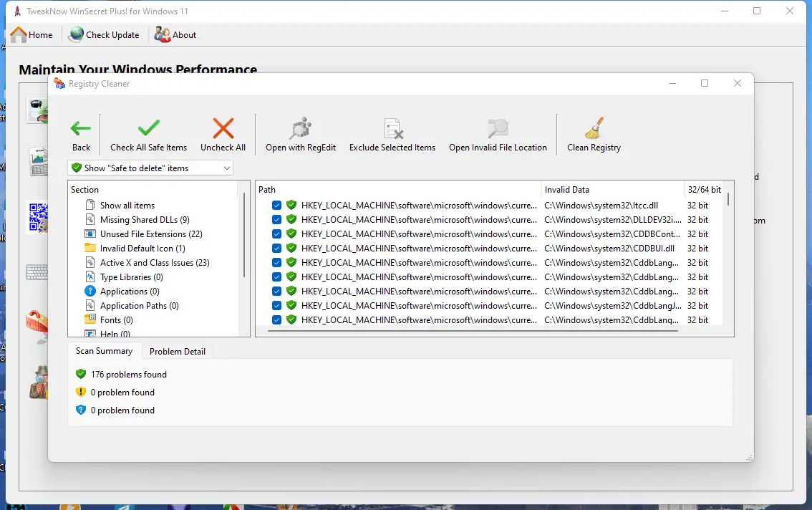Click green shield icon on CDDBCont row

[291, 234]
